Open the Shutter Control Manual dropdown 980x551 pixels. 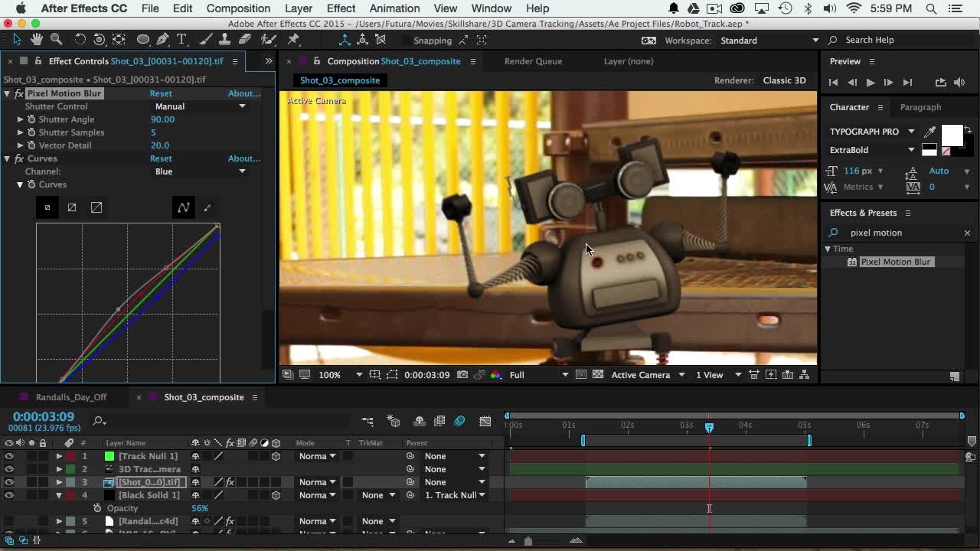(x=200, y=106)
